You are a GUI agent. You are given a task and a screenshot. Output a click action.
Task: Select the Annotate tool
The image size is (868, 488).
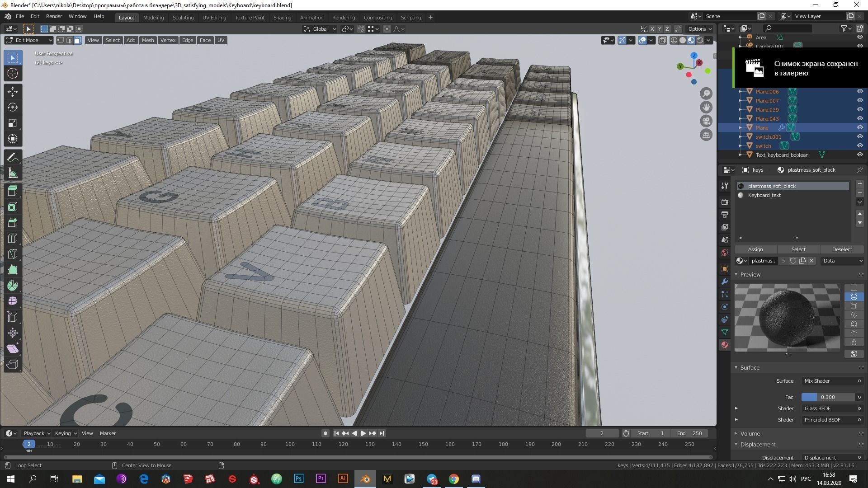coord(13,157)
